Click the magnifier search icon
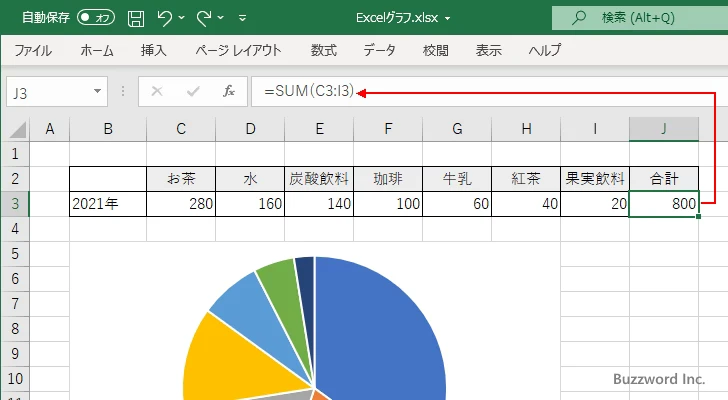 [x=578, y=18]
